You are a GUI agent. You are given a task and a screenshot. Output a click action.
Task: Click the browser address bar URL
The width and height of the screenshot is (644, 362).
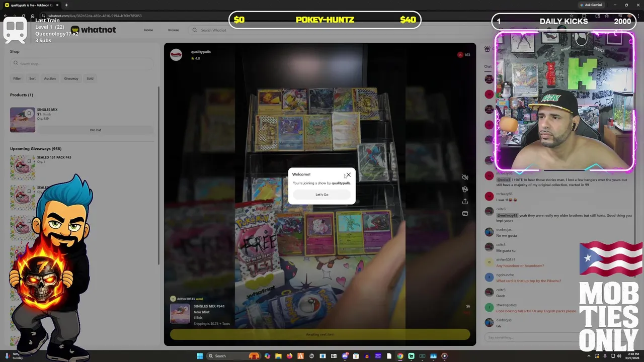point(95,16)
